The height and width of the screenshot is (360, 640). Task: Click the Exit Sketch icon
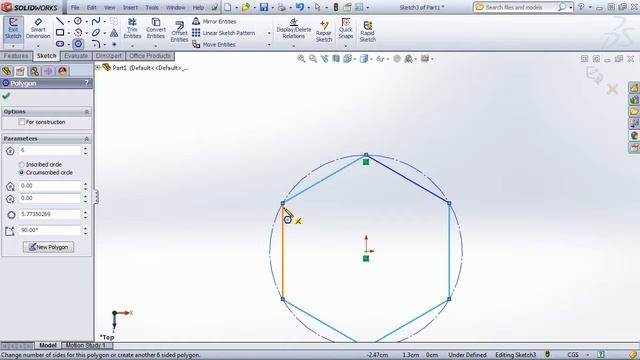click(x=13, y=29)
